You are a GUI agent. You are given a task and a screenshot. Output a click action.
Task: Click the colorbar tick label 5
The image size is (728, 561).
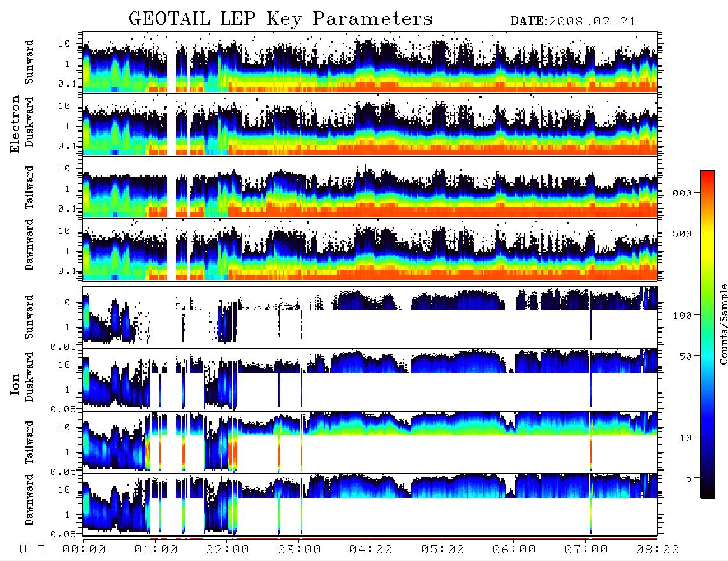(x=688, y=478)
